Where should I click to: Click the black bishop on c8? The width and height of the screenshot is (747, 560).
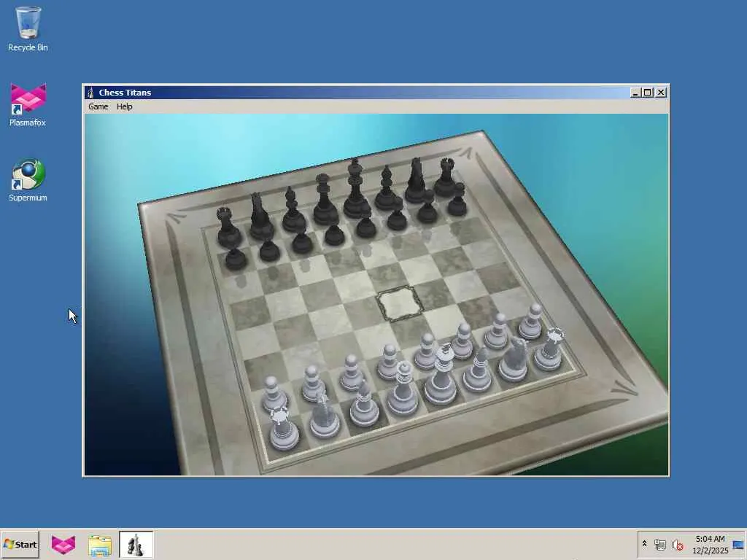[x=293, y=211]
